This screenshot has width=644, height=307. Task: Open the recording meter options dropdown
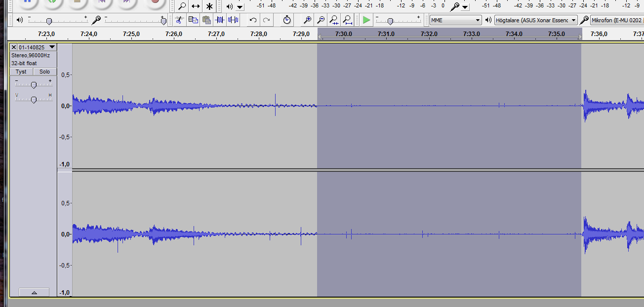point(465,7)
